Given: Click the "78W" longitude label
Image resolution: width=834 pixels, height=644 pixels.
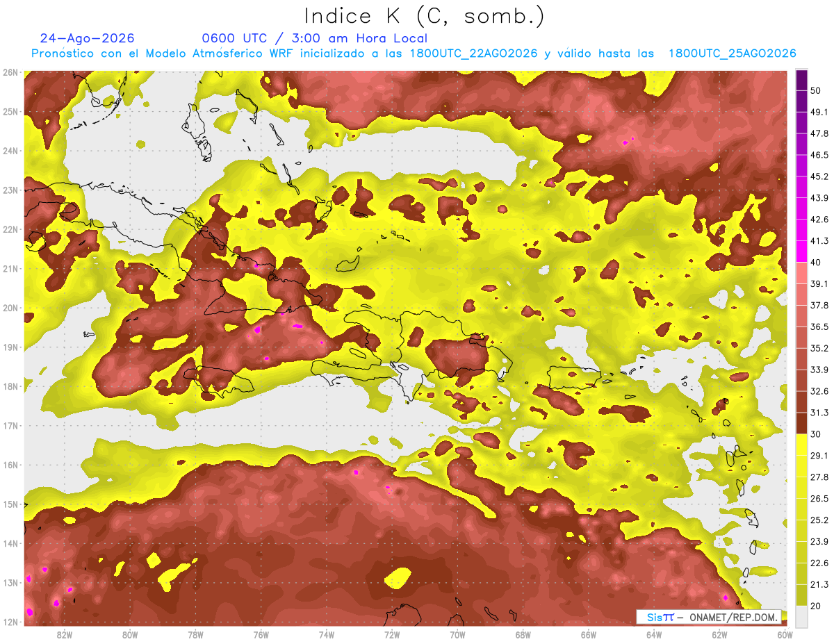Looking at the screenshot, I should [x=195, y=635].
